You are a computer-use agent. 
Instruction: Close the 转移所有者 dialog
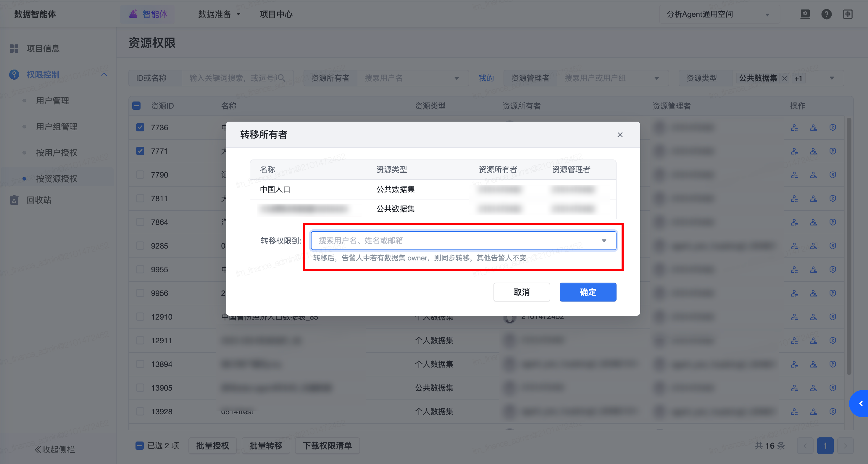coord(620,135)
